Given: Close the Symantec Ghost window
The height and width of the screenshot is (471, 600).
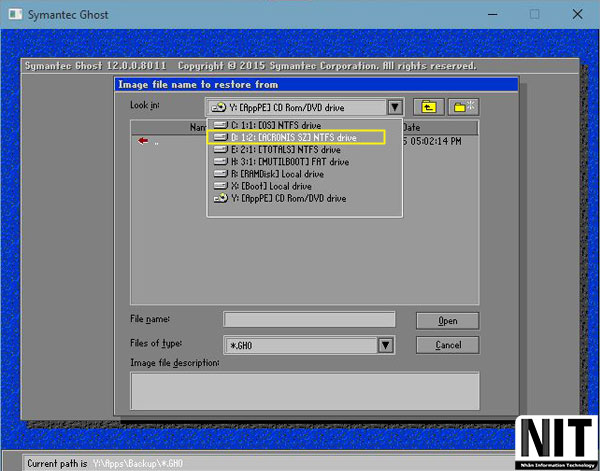Looking at the screenshot, I should pyautogui.click(x=577, y=15).
